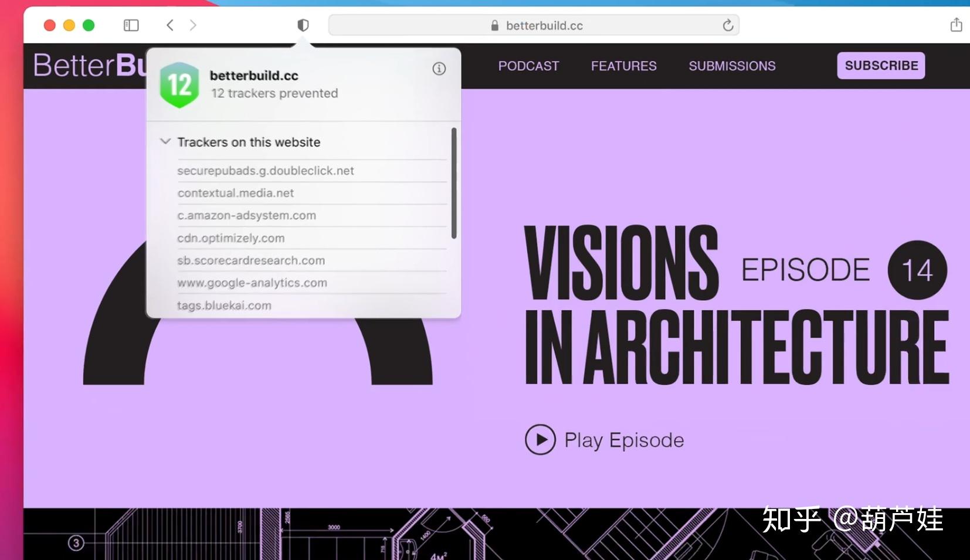Click the EPISODE label text
The height and width of the screenshot is (560, 970).
click(805, 270)
